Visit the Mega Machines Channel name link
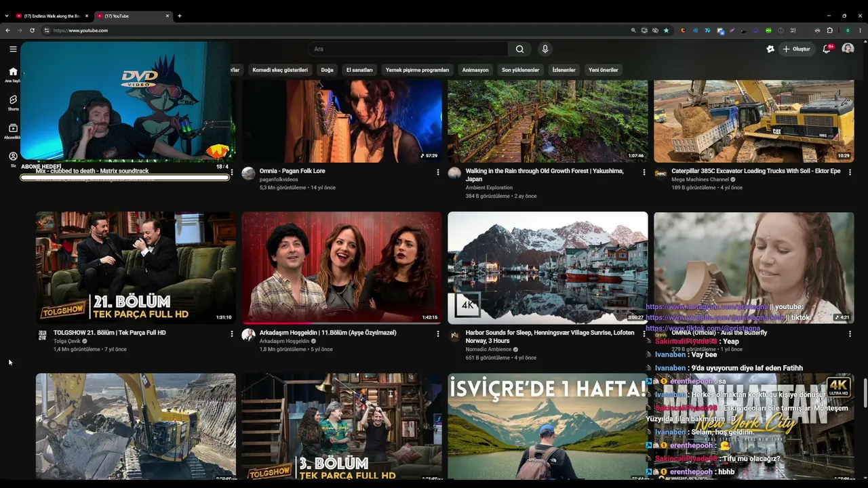 point(700,180)
